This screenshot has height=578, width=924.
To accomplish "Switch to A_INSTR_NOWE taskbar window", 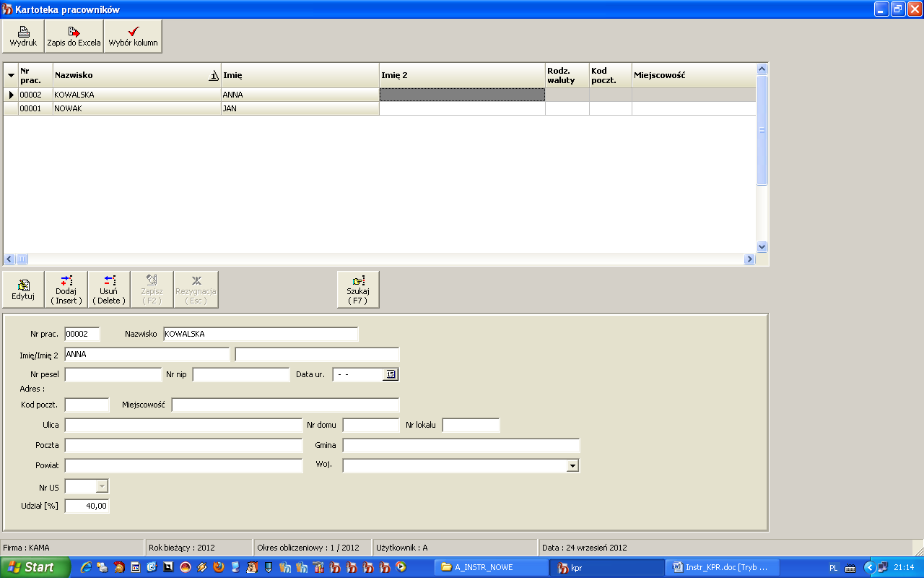I will click(x=489, y=567).
